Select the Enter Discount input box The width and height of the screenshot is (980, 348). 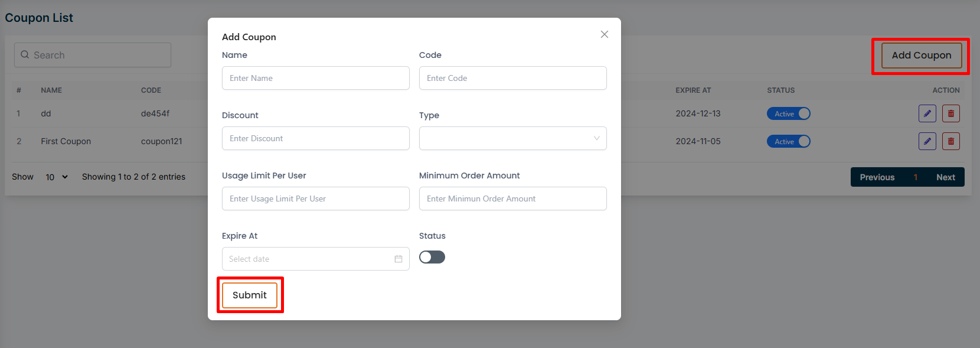point(315,138)
